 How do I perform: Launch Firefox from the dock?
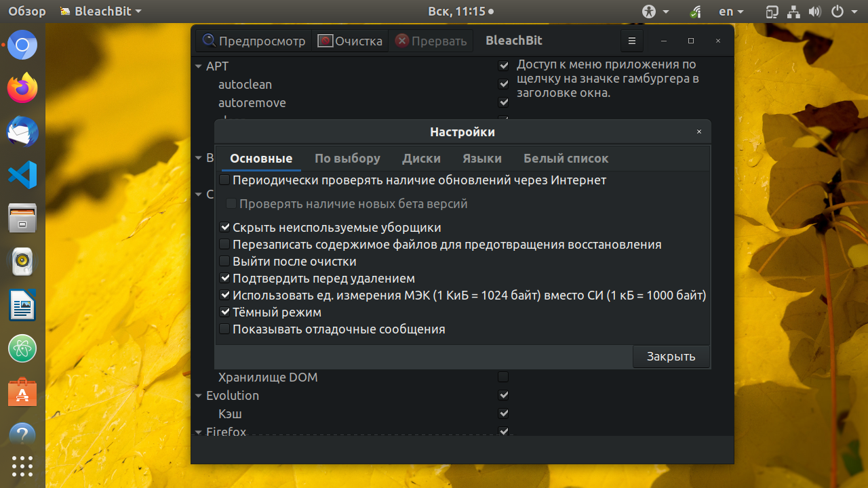[22, 88]
